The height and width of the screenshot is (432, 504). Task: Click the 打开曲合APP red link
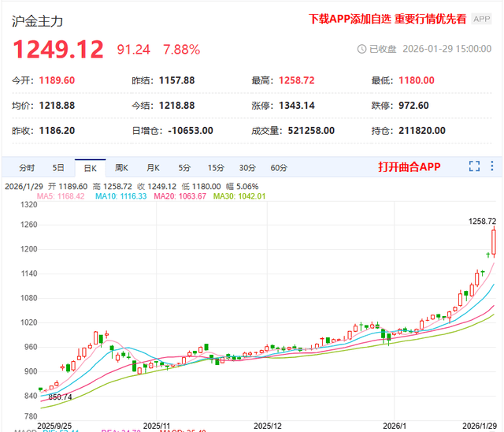(x=409, y=167)
